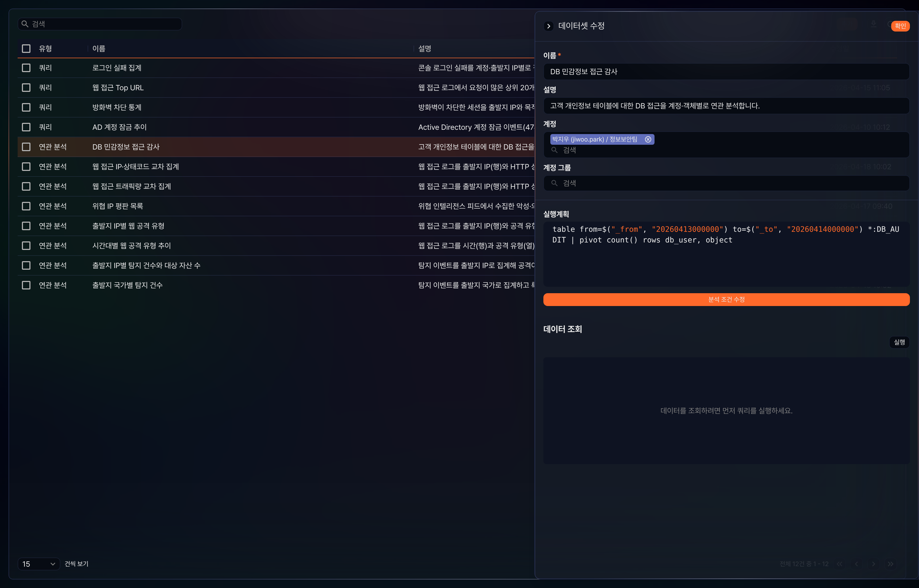919x588 pixels.
Task: Click the 이름 column header in the table
Action: 99,49
